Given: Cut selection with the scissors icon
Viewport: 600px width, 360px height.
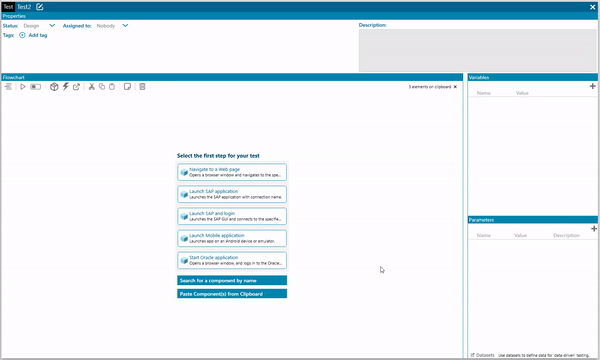Looking at the screenshot, I should click(91, 87).
